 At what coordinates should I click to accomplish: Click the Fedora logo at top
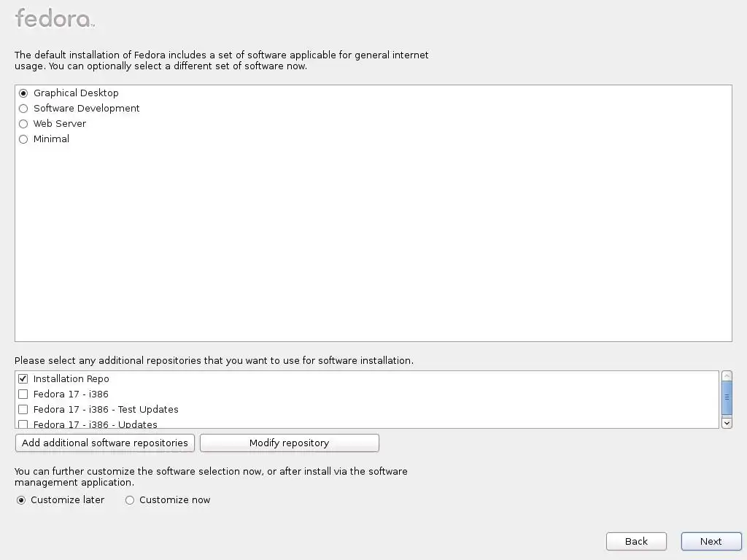[x=55, y=18]
